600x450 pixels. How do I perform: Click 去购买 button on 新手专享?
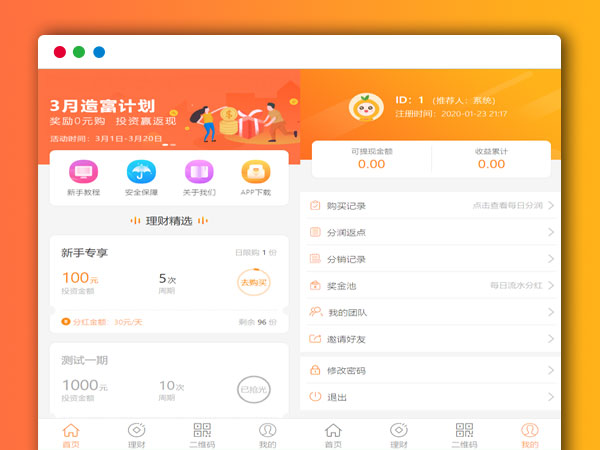[254, 282]
